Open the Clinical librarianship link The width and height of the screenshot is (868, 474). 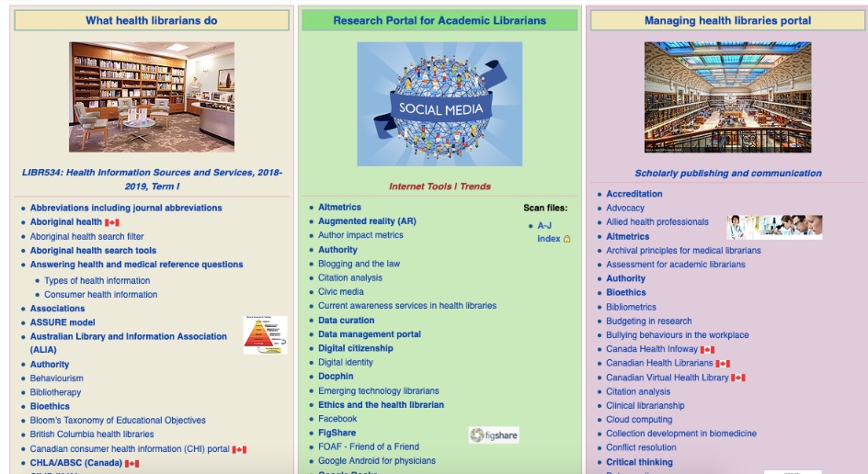[645, 405]
